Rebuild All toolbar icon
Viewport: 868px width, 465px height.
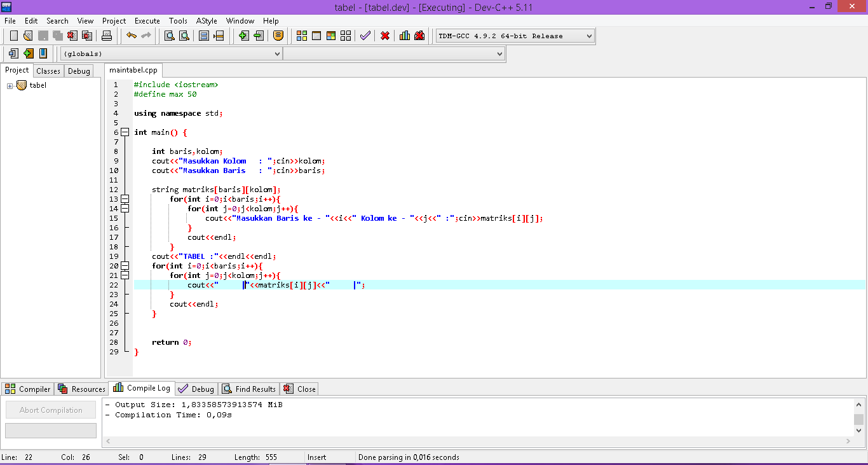tap(346, 36)
